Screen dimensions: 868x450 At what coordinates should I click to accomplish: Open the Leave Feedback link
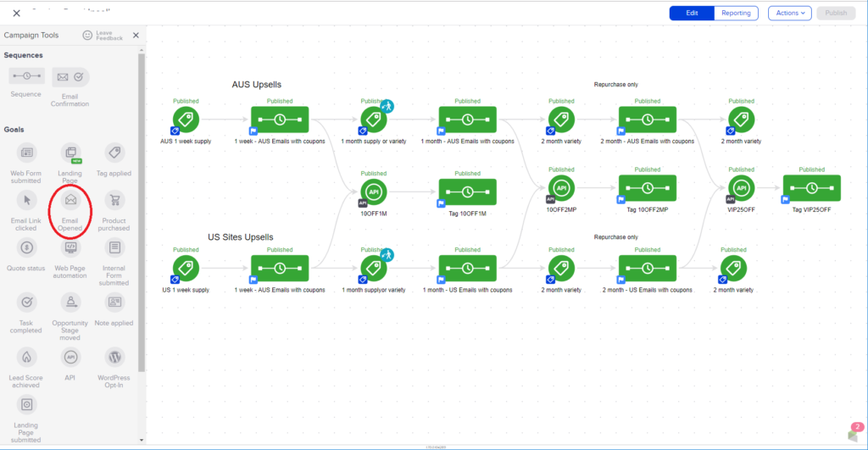(103, 36)
